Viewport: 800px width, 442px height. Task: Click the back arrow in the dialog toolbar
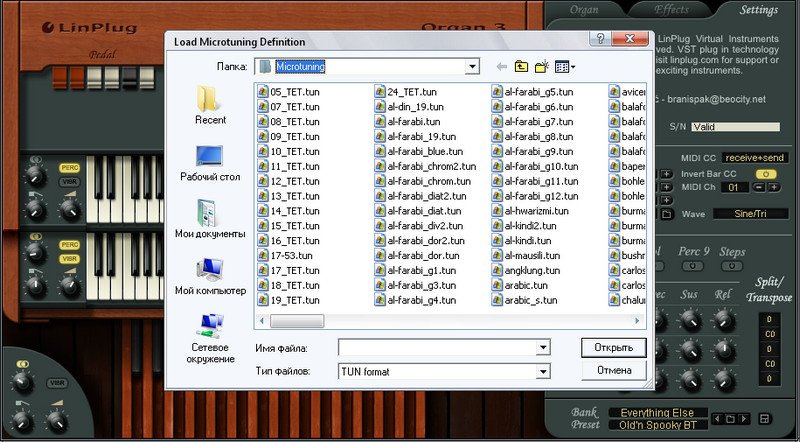pyautogui.click(x=501, y=67)
